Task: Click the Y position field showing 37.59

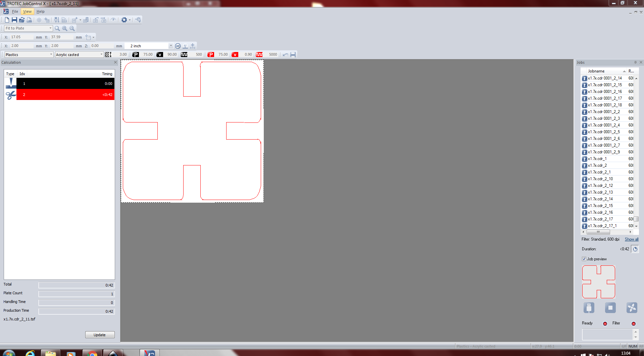Action: pyautogui.click(x=62, y=37)
